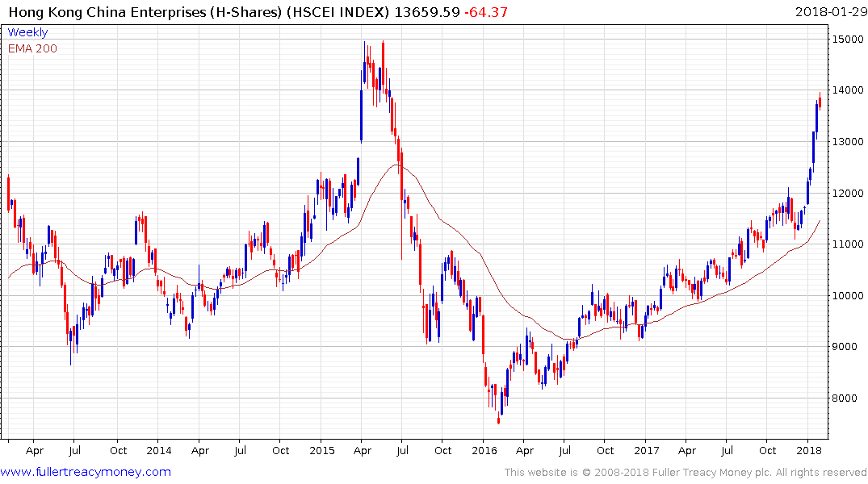Click the 15000 price axis label

(x=847, y=39)
